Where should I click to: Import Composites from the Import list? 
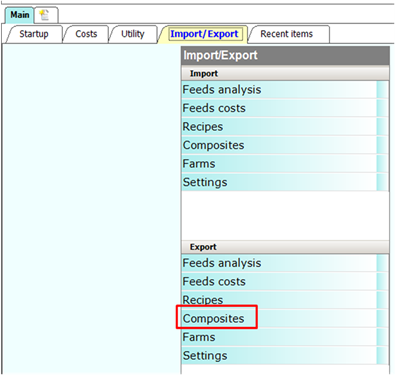[285, 145]
